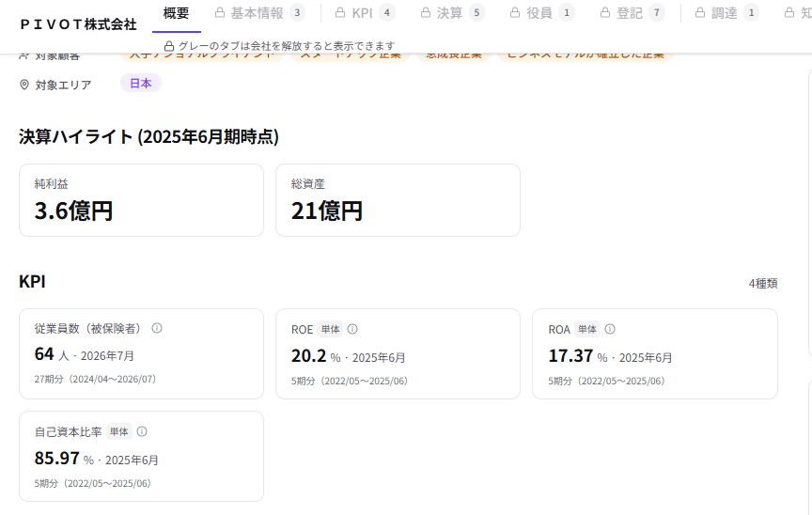Open the ROE 20.2% KPI card
The image size is (812, 515).
[398, 354]
